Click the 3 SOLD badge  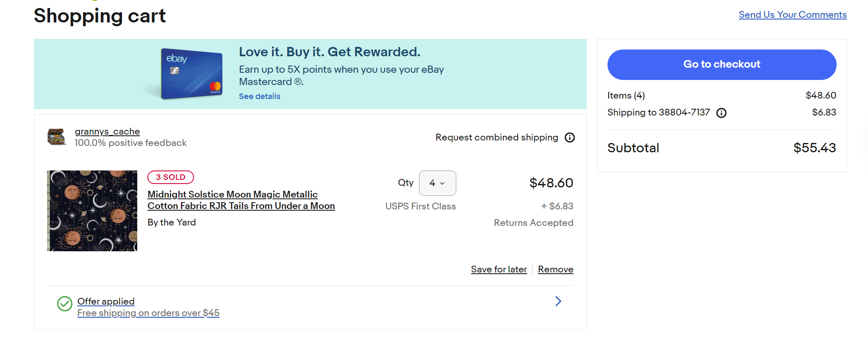(x=170, y=177)
